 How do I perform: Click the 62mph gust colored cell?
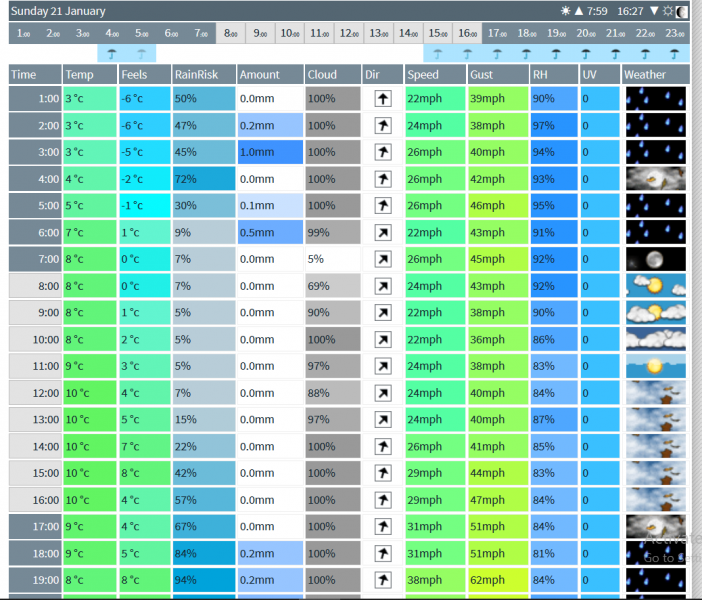pyautogui.click(x=497, y=580)
